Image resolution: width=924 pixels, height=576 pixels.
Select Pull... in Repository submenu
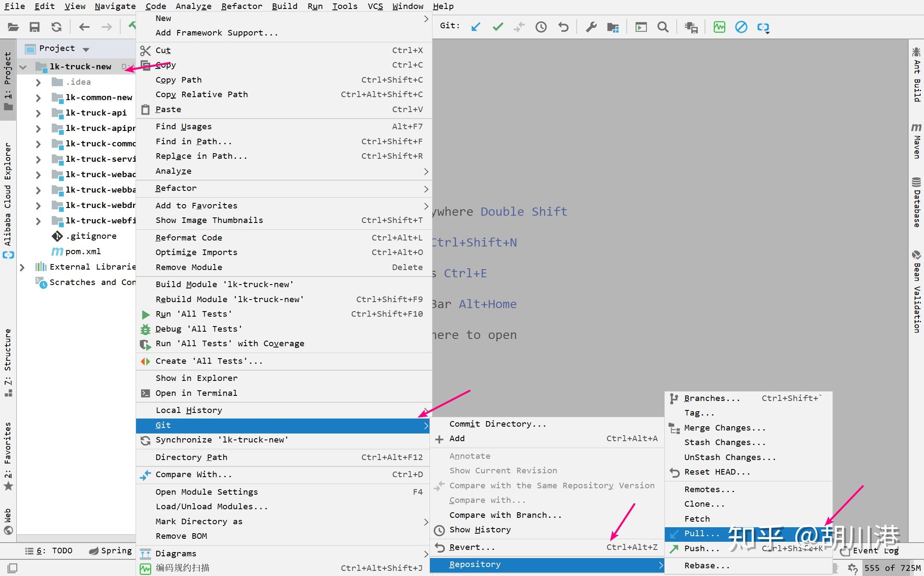pos(702,534)
